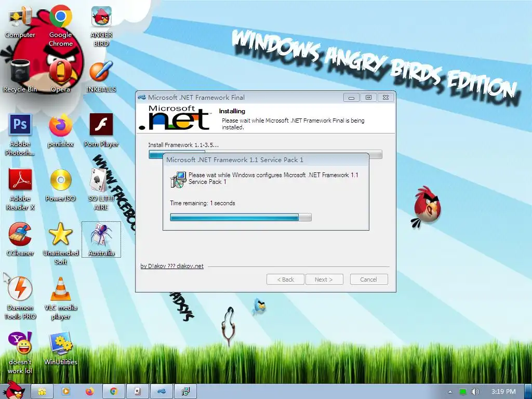Switch to the solitaire card taskbar button
532x399 pixels.
click(x=137, y=392)
